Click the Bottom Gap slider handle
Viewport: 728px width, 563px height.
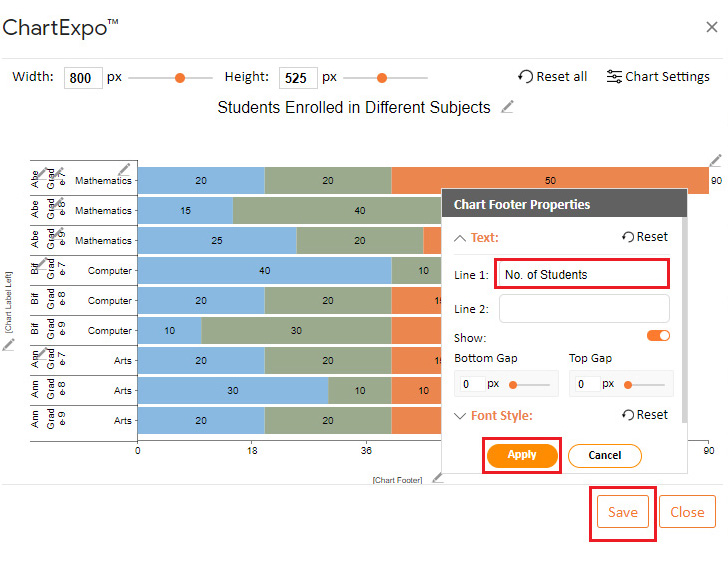click(513, 385)
